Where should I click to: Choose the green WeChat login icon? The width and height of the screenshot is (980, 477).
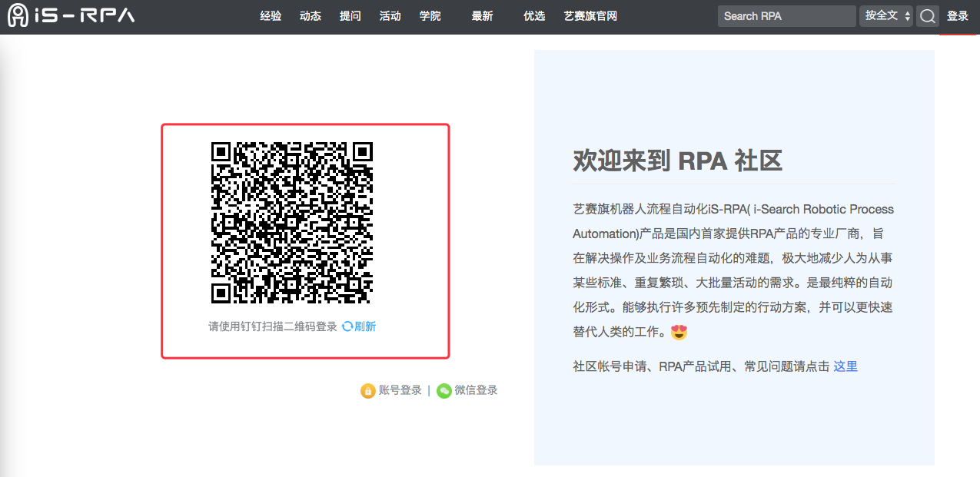(x=444, y=391)
